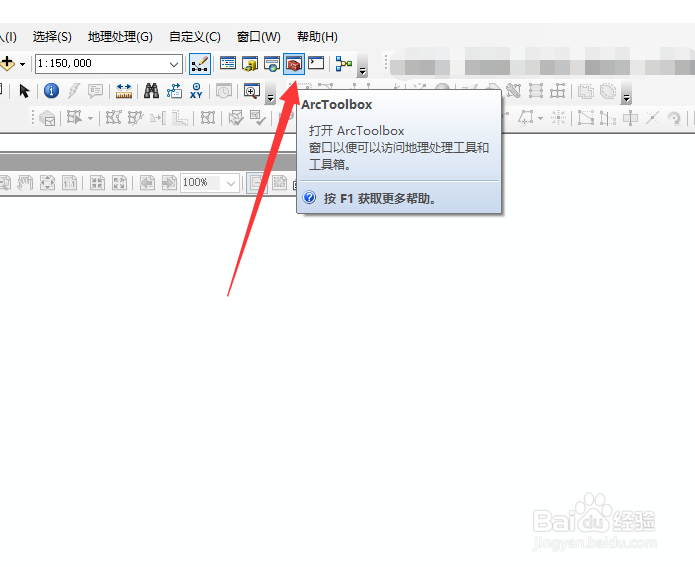Click the stacked rectangles grid icon
Screen dimensions: 695x567
click(x=535, y=91)
